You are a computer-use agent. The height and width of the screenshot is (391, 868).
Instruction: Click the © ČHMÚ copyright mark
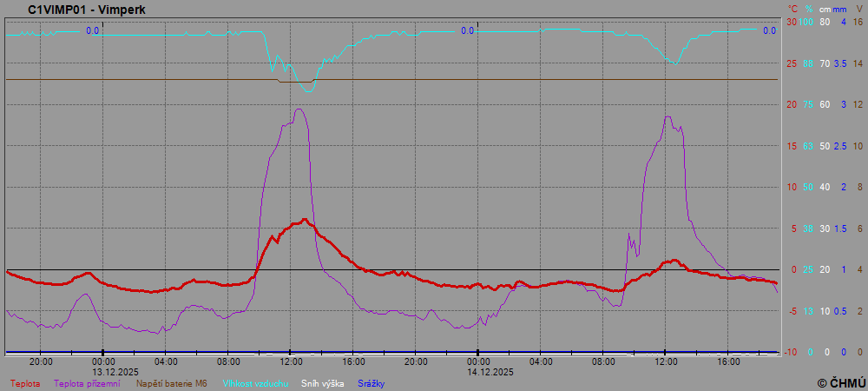(841, 383)
